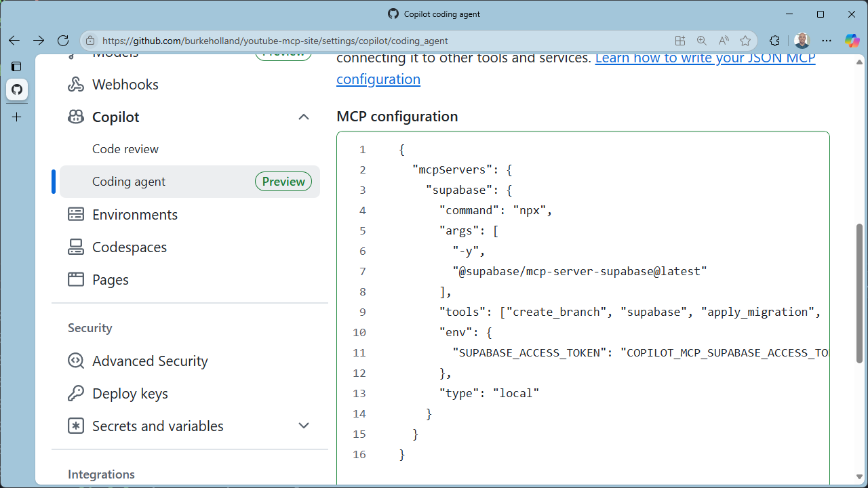868x488 pixels.
Task: Go to Code review settings
Action: pyautogui.click(x=125, y=148)
